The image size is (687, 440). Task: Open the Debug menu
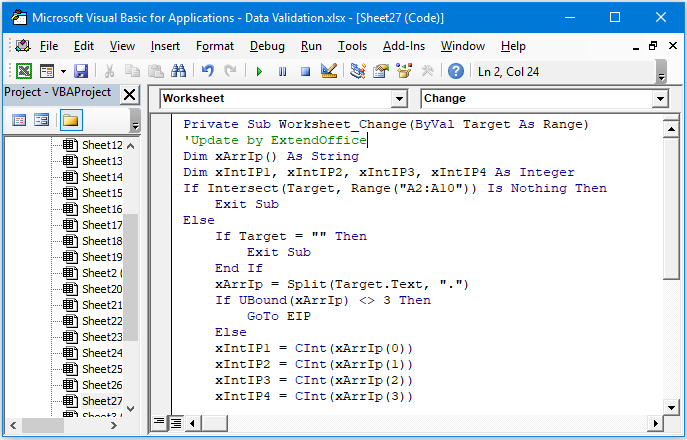[x=267, y=46]
